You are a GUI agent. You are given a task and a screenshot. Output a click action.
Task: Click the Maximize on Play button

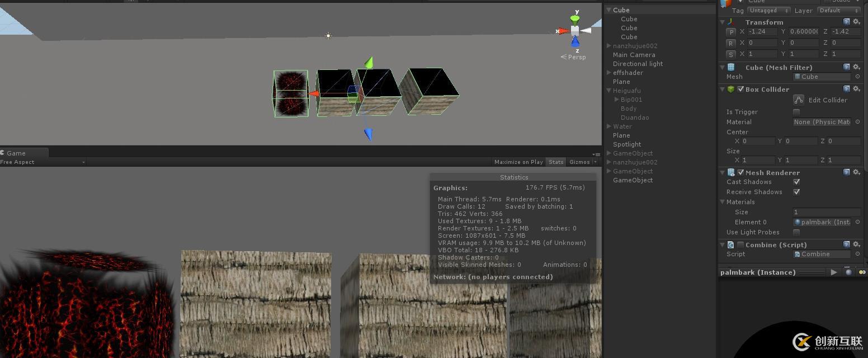tap(518, 162)
